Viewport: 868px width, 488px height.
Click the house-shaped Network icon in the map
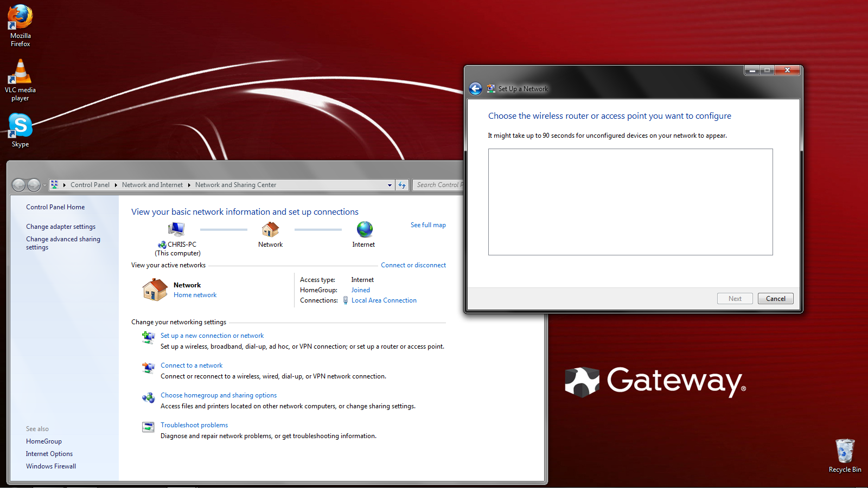(x=270, y=230)
